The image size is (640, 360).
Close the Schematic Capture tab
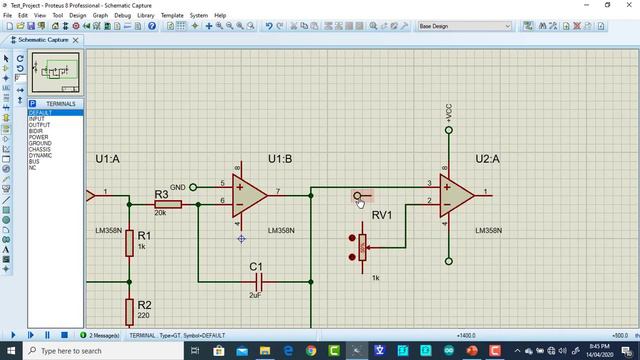point(76,40)
